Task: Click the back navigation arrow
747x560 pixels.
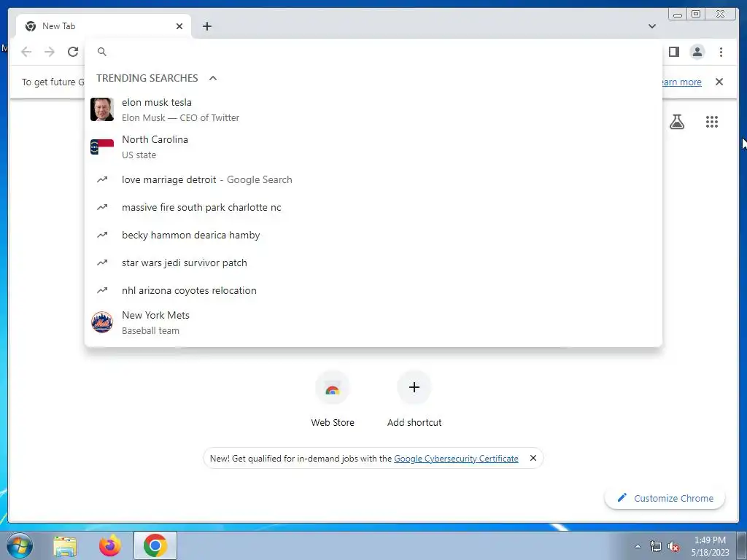Action: pos(26,52)
